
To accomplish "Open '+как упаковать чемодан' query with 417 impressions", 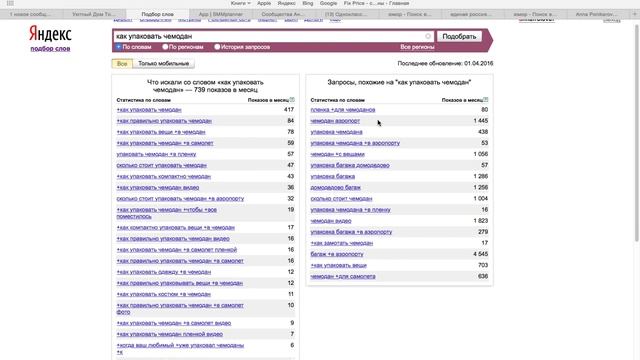I will point(149,110).
